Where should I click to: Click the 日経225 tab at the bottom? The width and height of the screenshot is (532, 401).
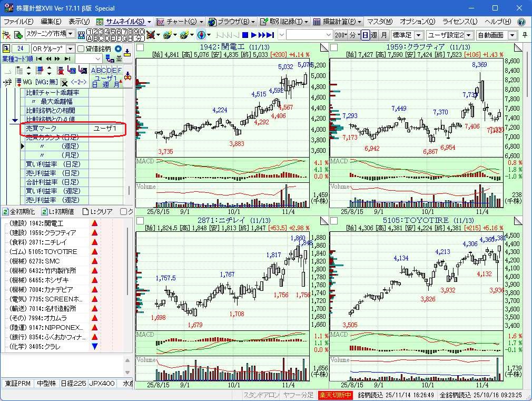(x=73, y=383)
